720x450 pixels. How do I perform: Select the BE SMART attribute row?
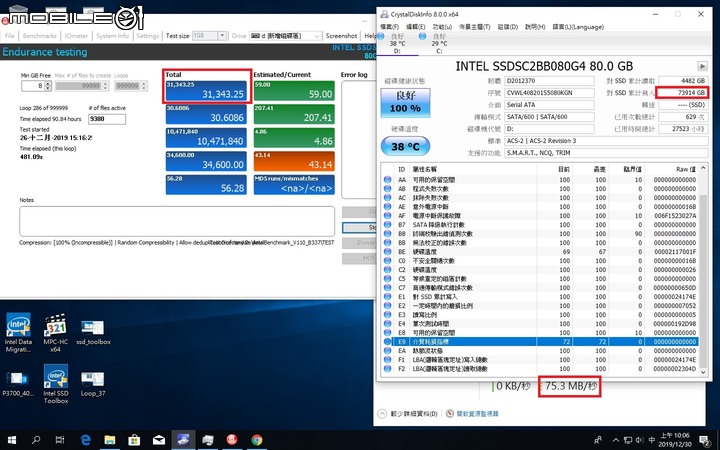click(x=540, y=252)
